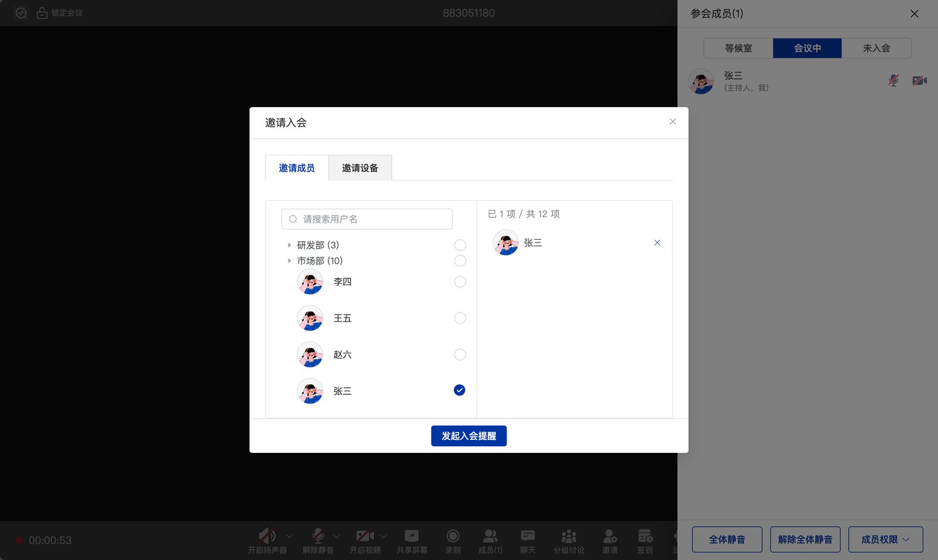This screenshot has height=560, width=938.
Task: Switch to the 未入会 tab
Action: (x=876, y=48)
